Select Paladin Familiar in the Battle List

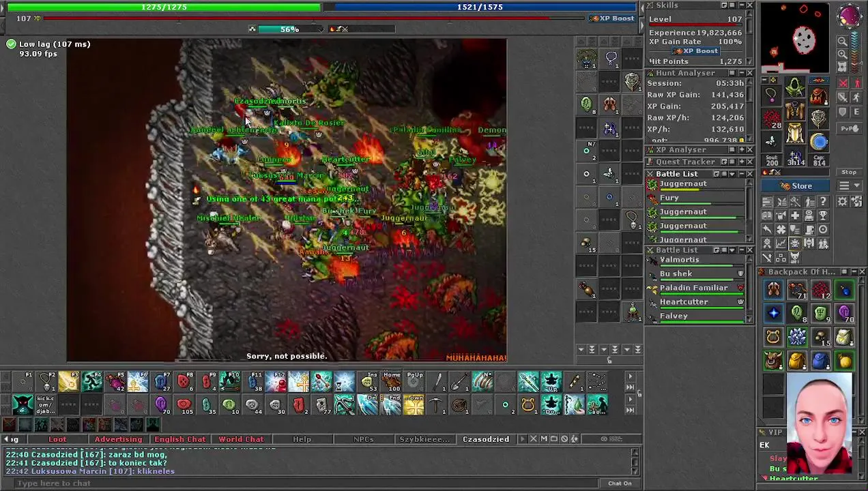(x=697, y=288)
